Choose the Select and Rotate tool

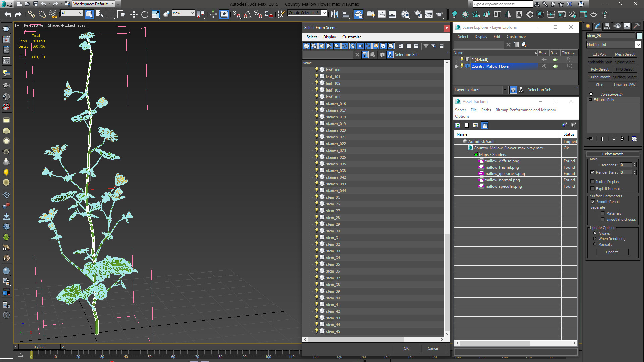[145, 14]
